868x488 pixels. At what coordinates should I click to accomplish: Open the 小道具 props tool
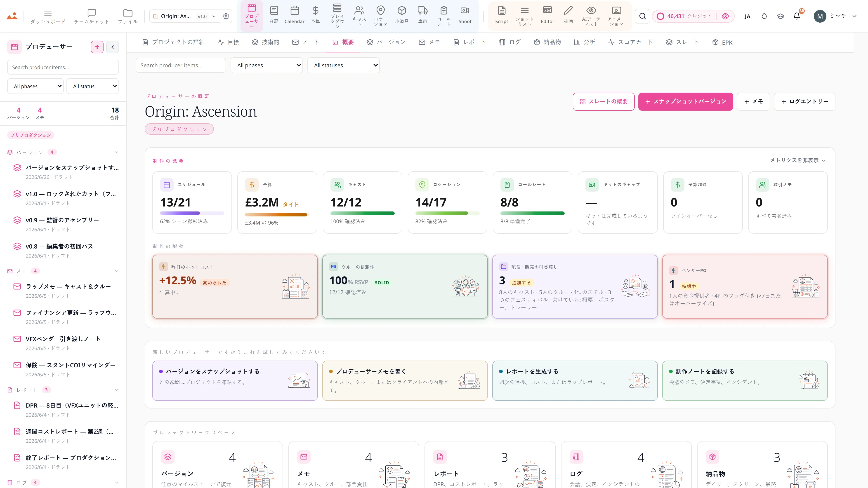[402, 15]
